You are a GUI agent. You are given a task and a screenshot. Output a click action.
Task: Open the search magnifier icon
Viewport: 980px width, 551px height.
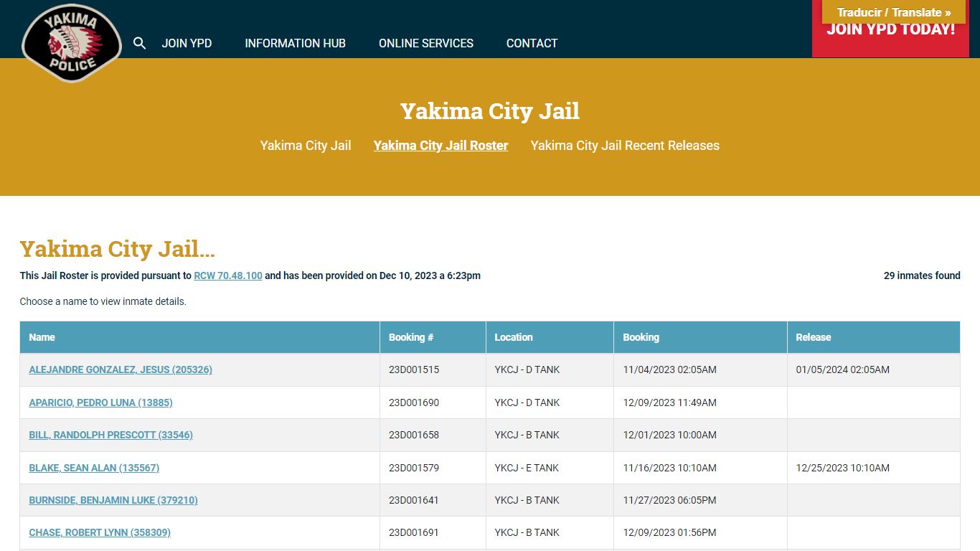pos(140,43)
